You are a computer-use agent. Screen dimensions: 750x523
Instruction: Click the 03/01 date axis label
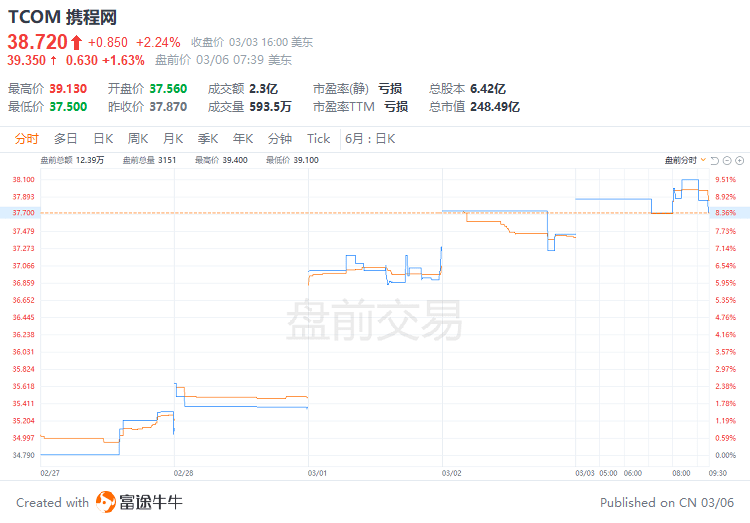point(317,473)
